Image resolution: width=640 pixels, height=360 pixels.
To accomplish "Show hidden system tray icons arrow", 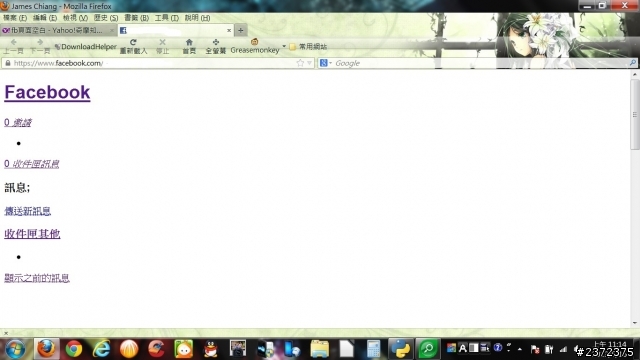I will click(x=520, y=349).
